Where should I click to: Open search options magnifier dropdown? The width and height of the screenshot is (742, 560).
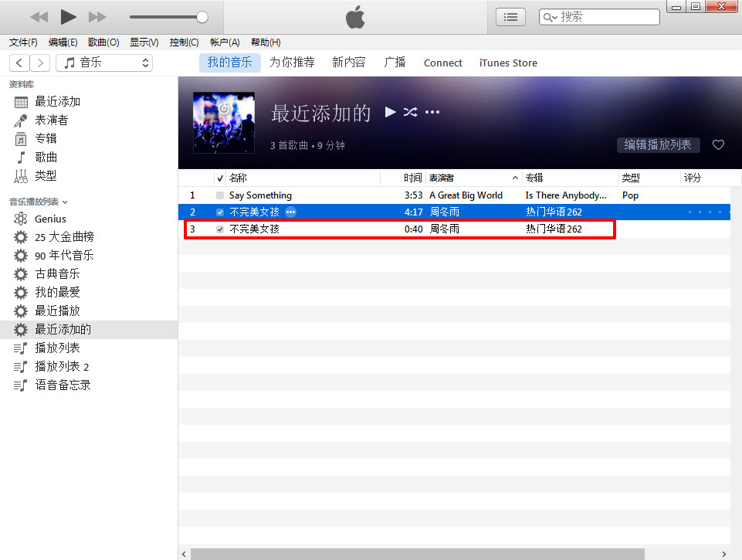tap(550, 18)
